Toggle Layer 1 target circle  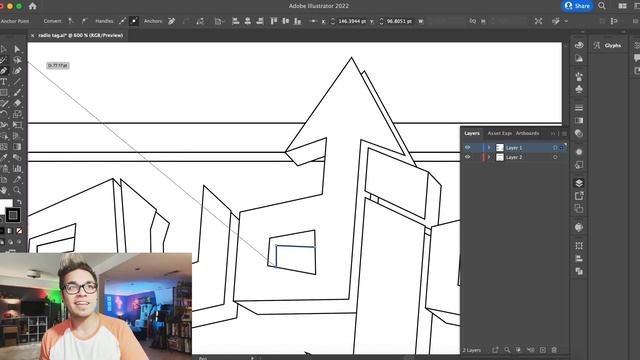coord(555,148)
